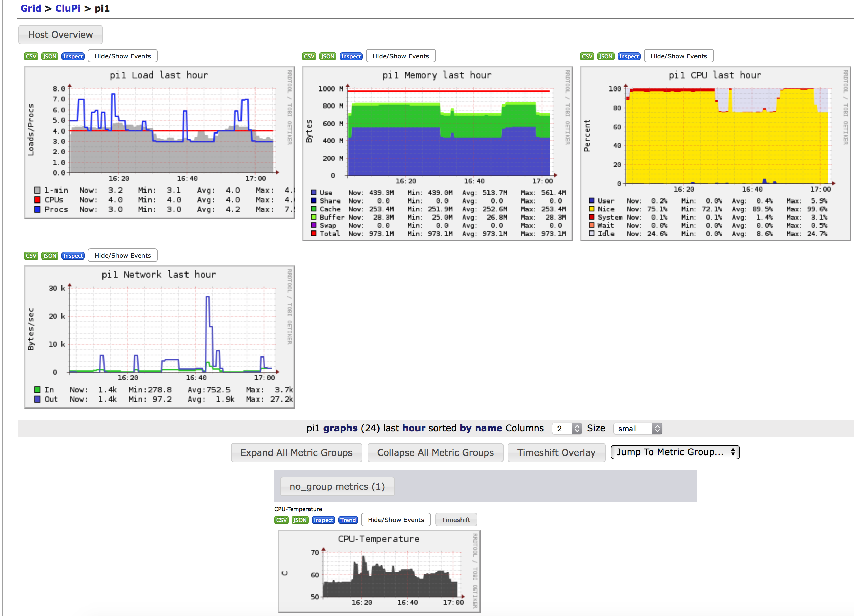Viewport: 854px width, 616px height.
Task: Open the pi1 Memory last hour graph
Action: pos(437,154)
